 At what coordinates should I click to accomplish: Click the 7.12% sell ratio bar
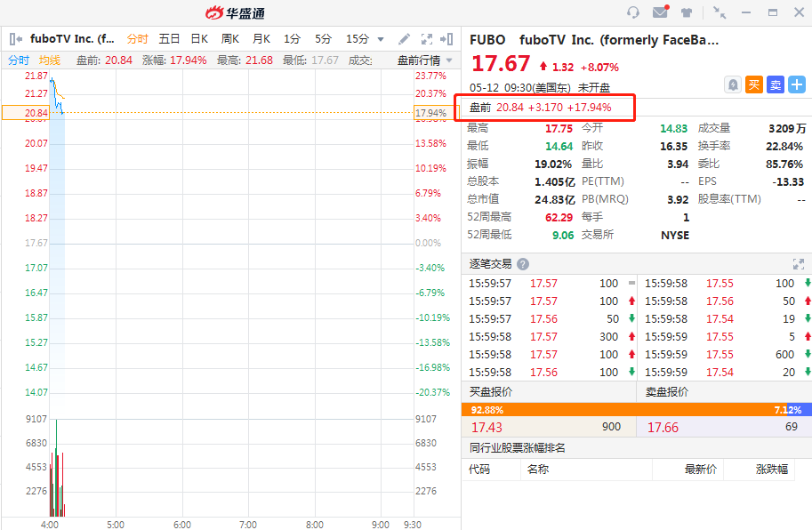(x=800, y=410)
